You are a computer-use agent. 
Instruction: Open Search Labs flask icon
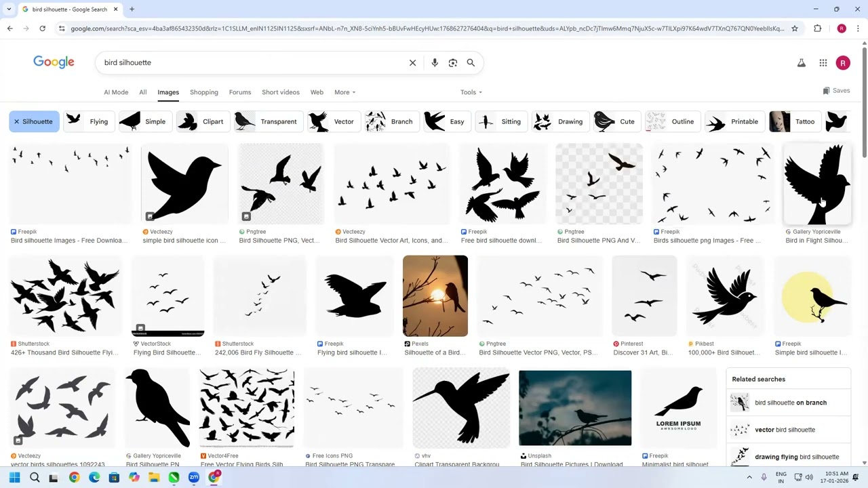[x=801, y=63]
